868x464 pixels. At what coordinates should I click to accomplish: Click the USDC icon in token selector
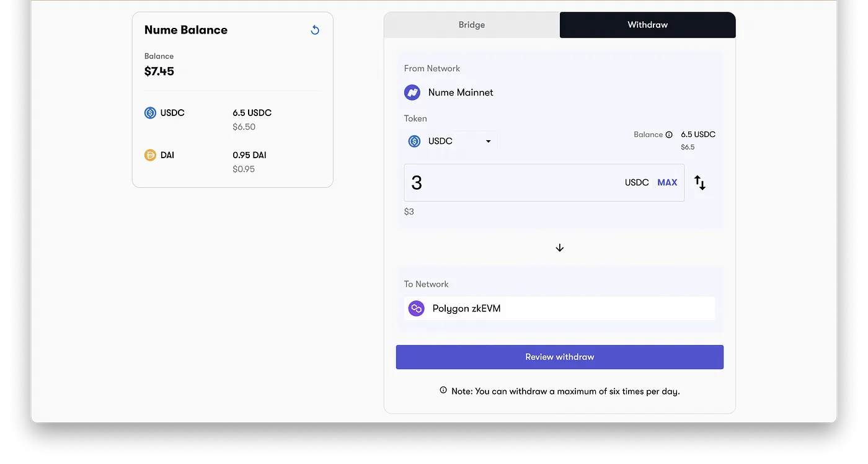[x=414, y=141]
